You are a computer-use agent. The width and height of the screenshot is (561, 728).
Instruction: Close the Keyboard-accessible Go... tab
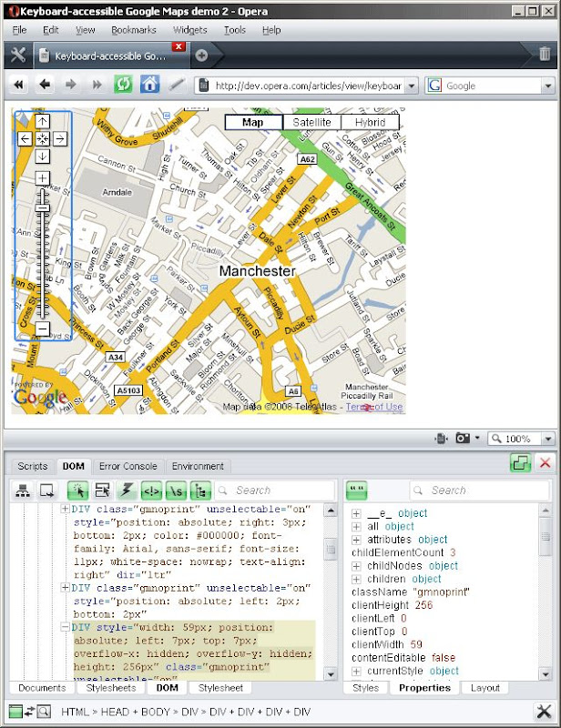(178, 46)
